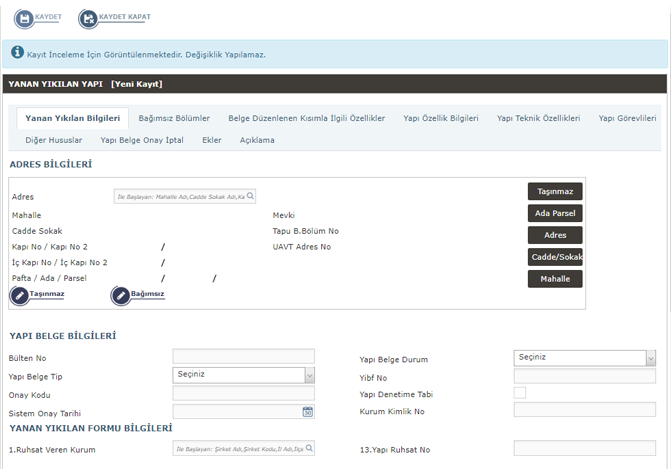Click the Bülten No input field
This screenshot has width=671, height=469.
click(x=243, y=357)
